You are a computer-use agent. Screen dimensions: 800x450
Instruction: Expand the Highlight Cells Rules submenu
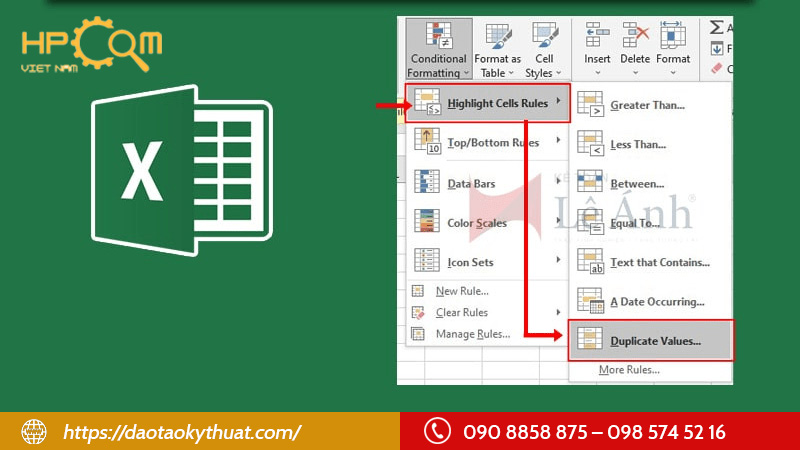(x=488, y=103)
